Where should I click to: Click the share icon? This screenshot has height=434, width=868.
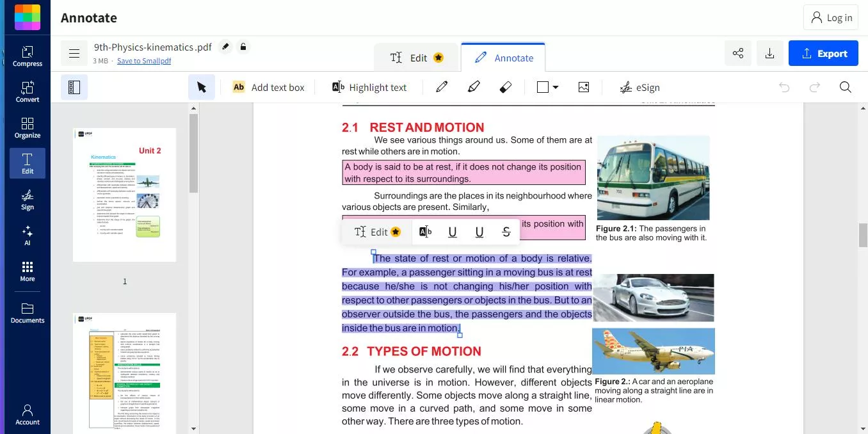point(737,53)
